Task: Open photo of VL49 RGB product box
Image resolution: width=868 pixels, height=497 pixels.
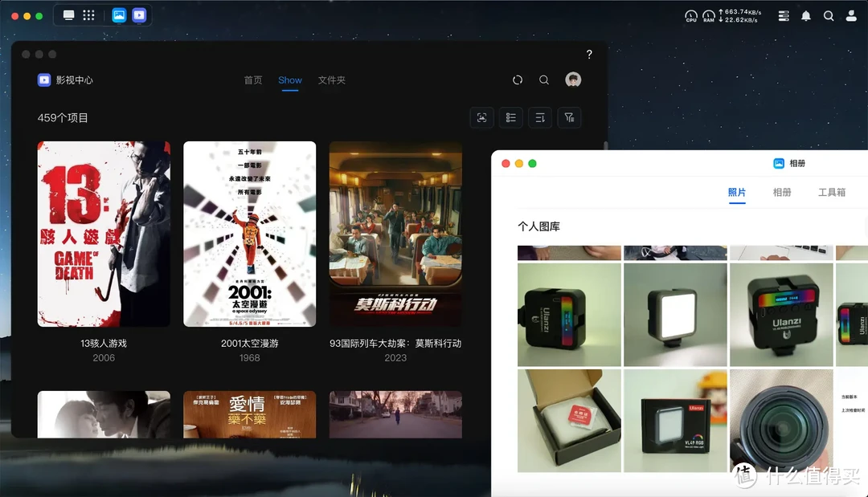Action: 675,421
